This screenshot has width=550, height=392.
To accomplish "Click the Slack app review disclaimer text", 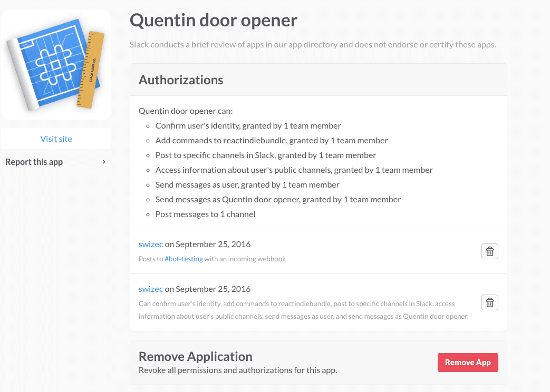I will pyautogui.click(x=313, y=45).
